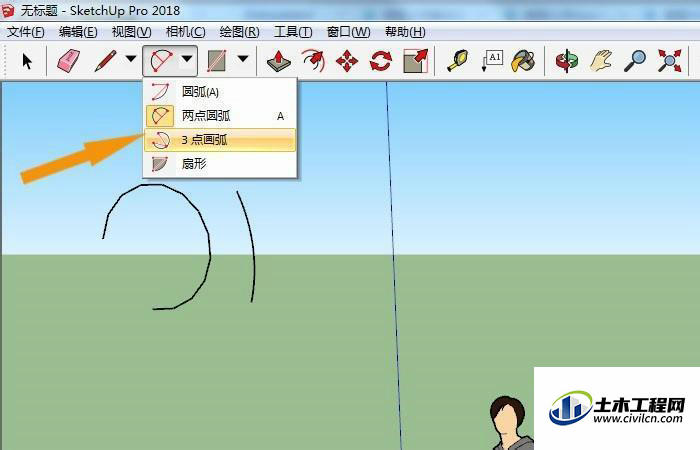The image size is (700, 450).
Task: Pick the Tape Measure tool
Action: [458, 61]
